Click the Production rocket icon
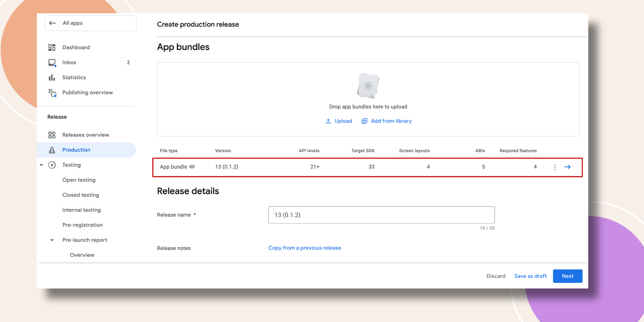The width and height of the screenshot is (644, 322). (x=52, y=150)
